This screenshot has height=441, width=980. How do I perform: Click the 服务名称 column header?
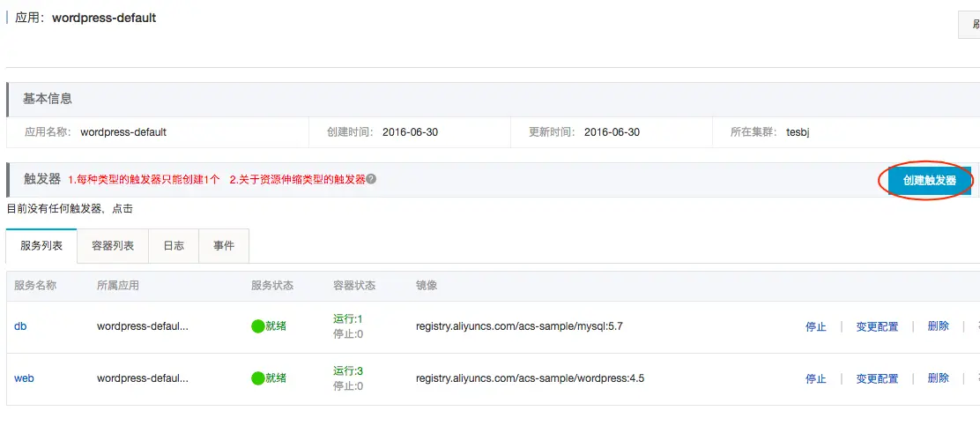tap(35, 285)
